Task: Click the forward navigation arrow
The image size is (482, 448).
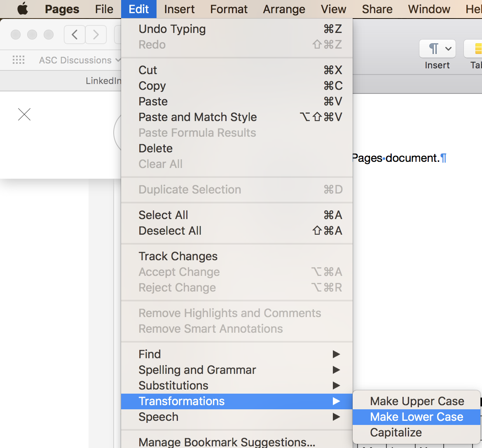Action: [96, 35]
